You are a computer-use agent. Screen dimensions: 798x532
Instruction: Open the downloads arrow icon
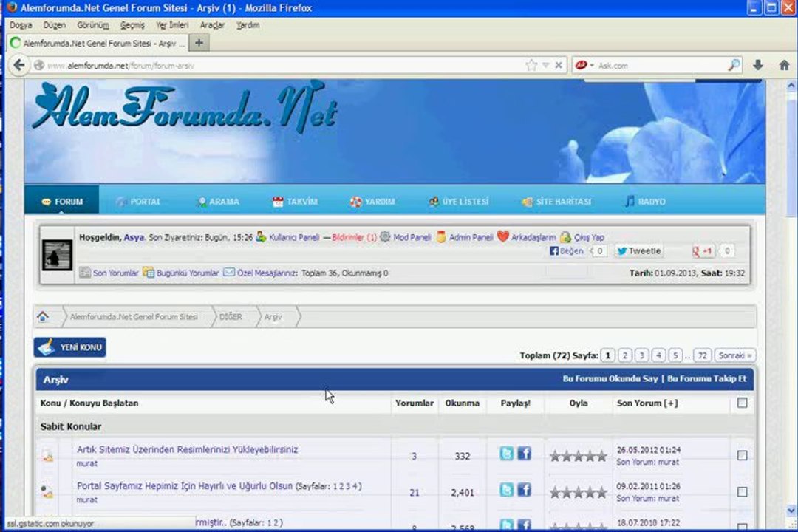tap(758, 65)
